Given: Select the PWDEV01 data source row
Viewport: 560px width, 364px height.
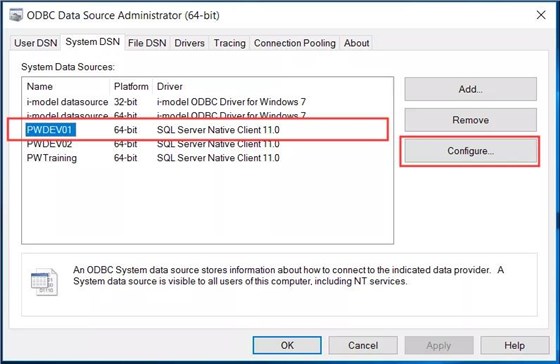Looking at the screenshot, I should click(207, 130).
